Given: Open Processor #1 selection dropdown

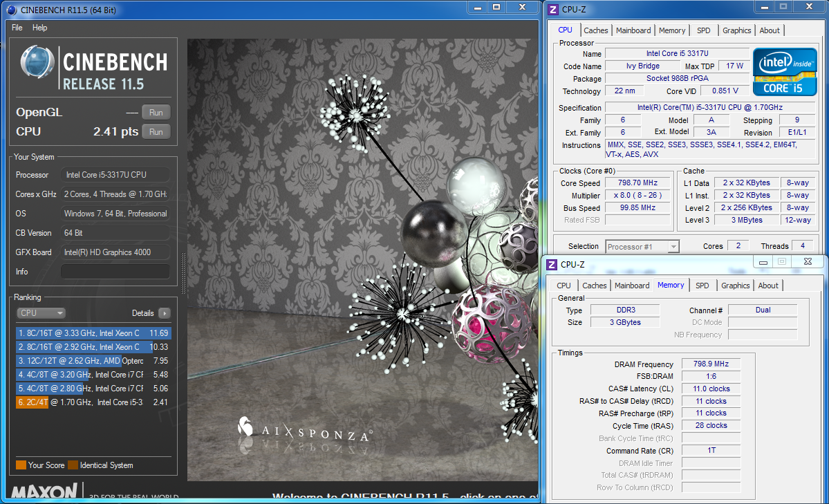Looking at the screenshot, I should [642, 246].
